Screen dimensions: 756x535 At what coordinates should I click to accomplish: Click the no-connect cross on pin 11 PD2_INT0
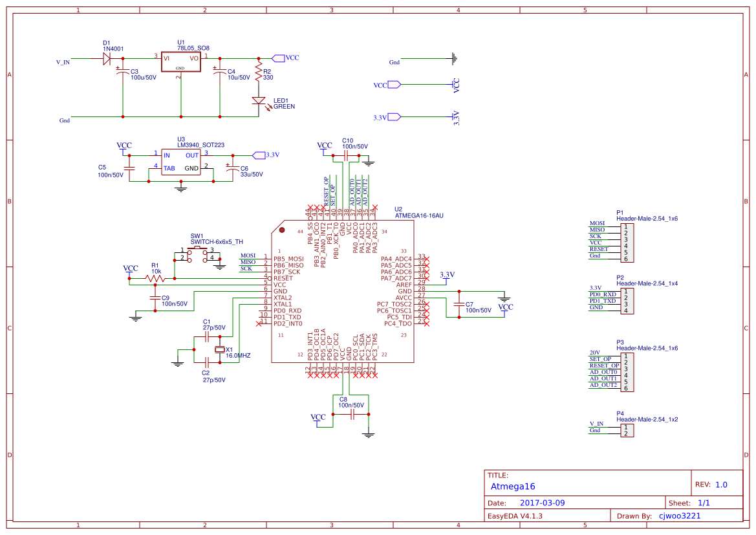[x=259, y=323]
